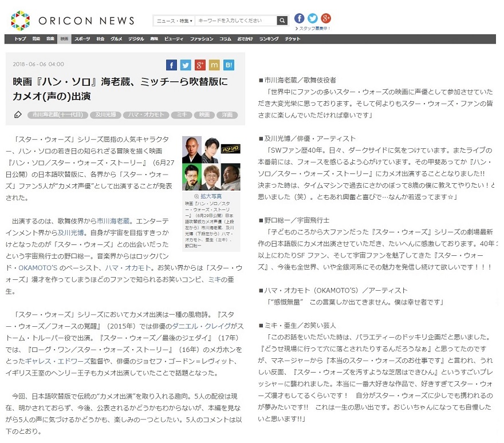Follow the ダニエル・クレイグ link
504x443 pixels.
pyautogui.click(x=201, y=326)
